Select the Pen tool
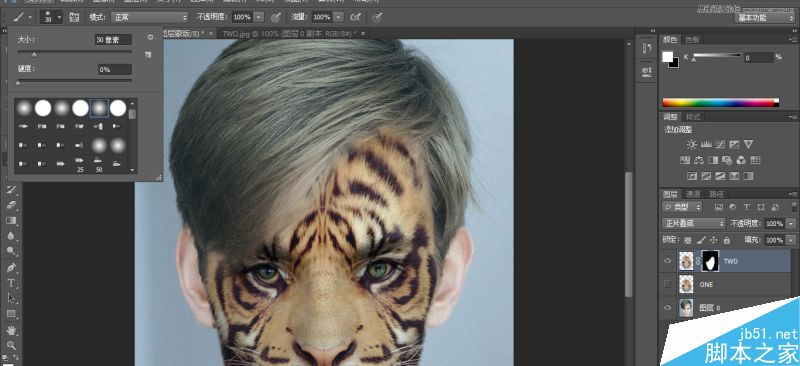 (x=11, y=267)
